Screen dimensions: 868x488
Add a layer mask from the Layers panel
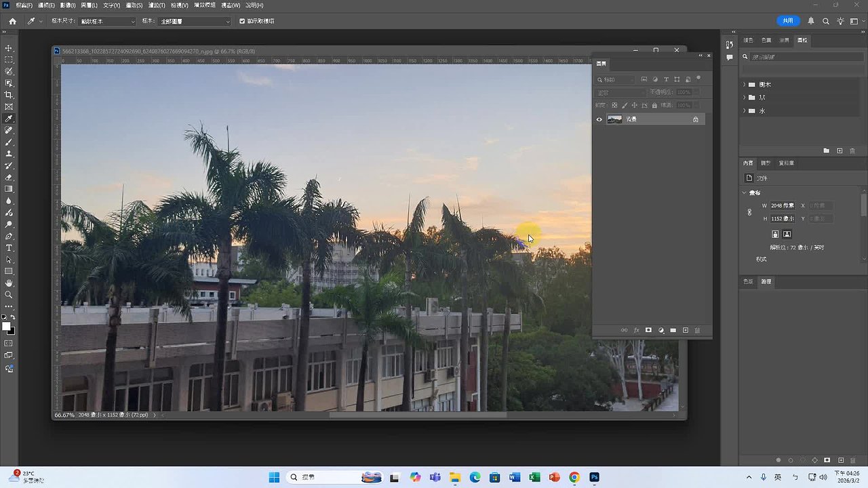(x=648, y=330)
